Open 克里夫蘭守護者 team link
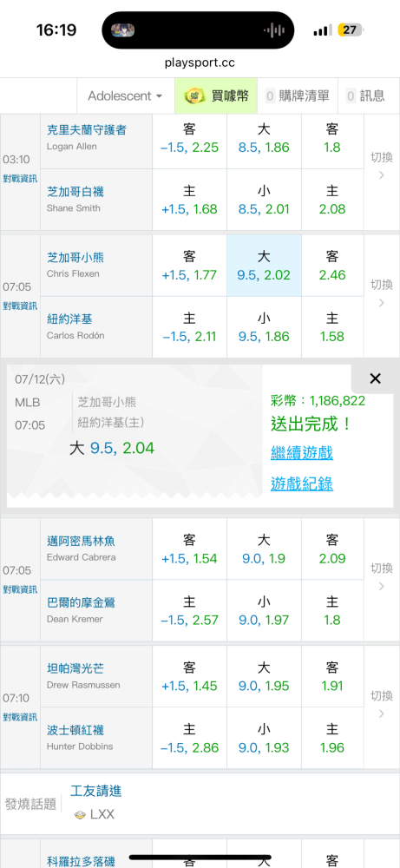 tap(87, 129)
